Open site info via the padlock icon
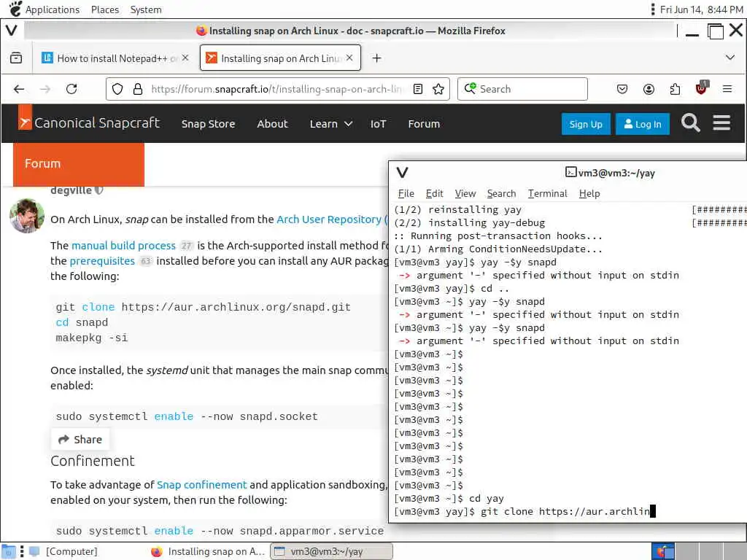Viewport: 747px width, 560px height. tap(138, 89)
